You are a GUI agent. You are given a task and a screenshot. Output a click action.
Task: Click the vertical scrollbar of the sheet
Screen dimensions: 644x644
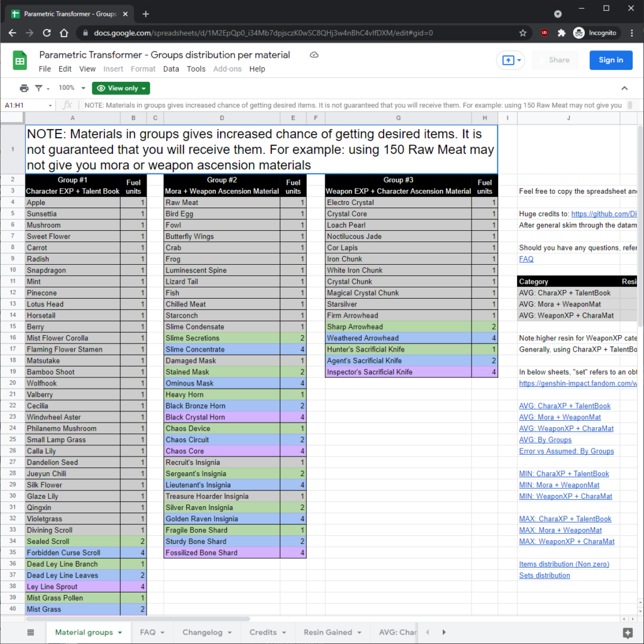tap(640, 226)
